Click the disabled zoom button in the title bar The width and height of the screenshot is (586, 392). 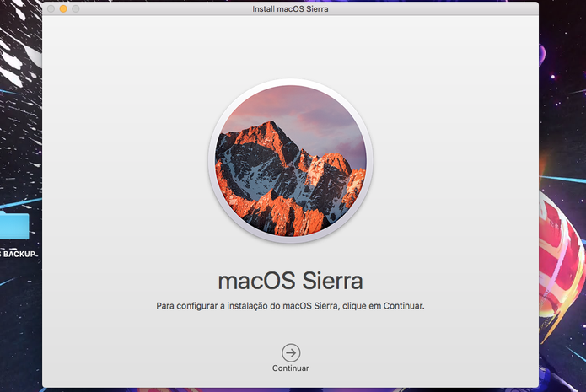click(76, 8)
